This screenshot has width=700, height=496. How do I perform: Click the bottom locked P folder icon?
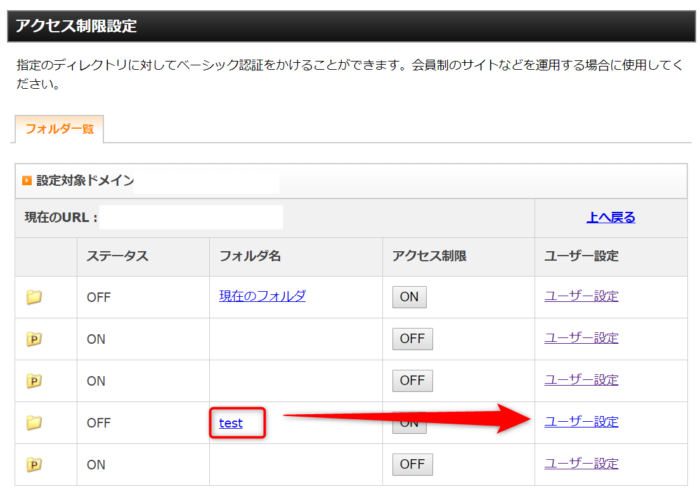34,465
